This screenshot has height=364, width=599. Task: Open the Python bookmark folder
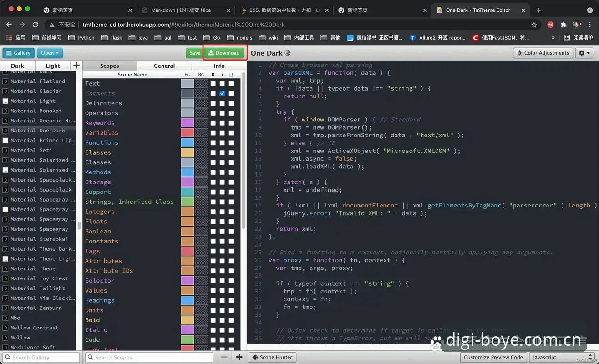click(x=81, y=38)
